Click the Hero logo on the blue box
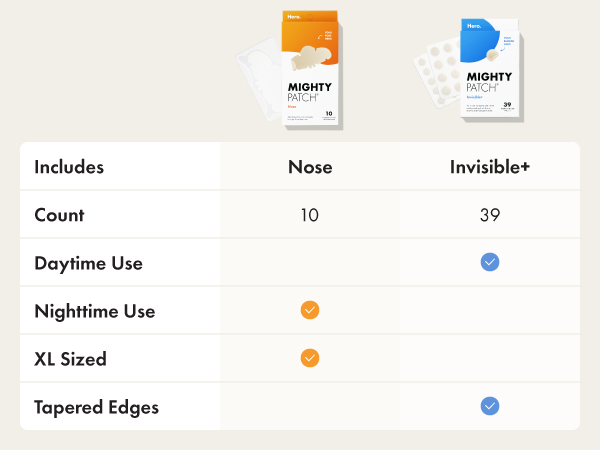 point(474,26)
